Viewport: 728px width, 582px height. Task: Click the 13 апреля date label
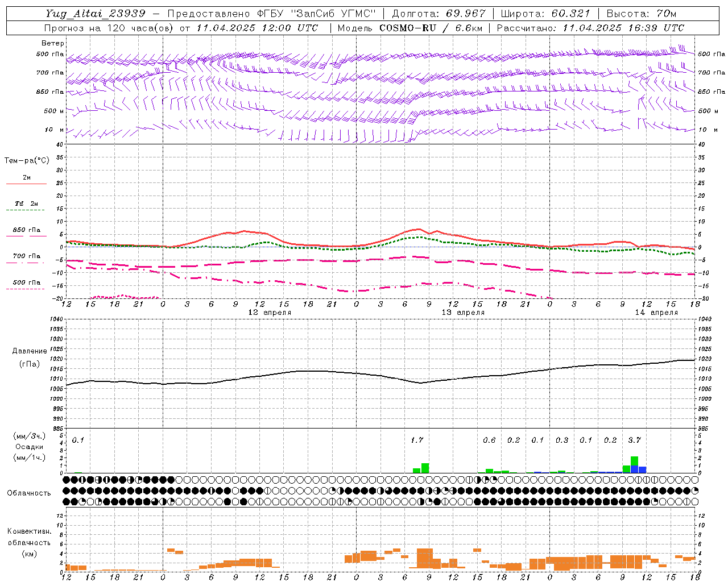(463, 313)
